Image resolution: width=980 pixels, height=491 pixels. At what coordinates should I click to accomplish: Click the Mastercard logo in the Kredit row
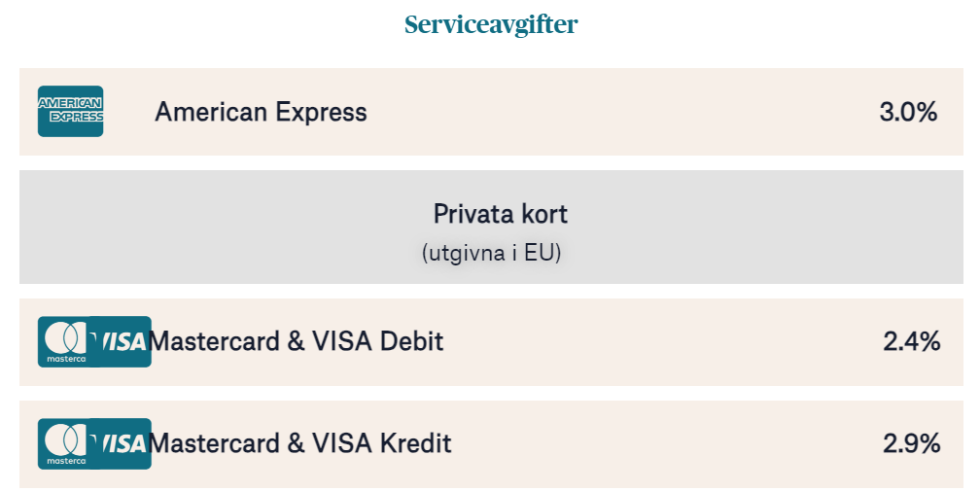click(x=63, y=443)
